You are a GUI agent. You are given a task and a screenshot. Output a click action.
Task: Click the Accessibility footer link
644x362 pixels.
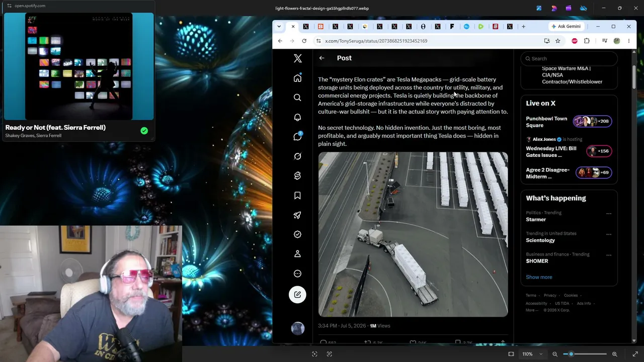pyautogui.click(x=536, y=304)
